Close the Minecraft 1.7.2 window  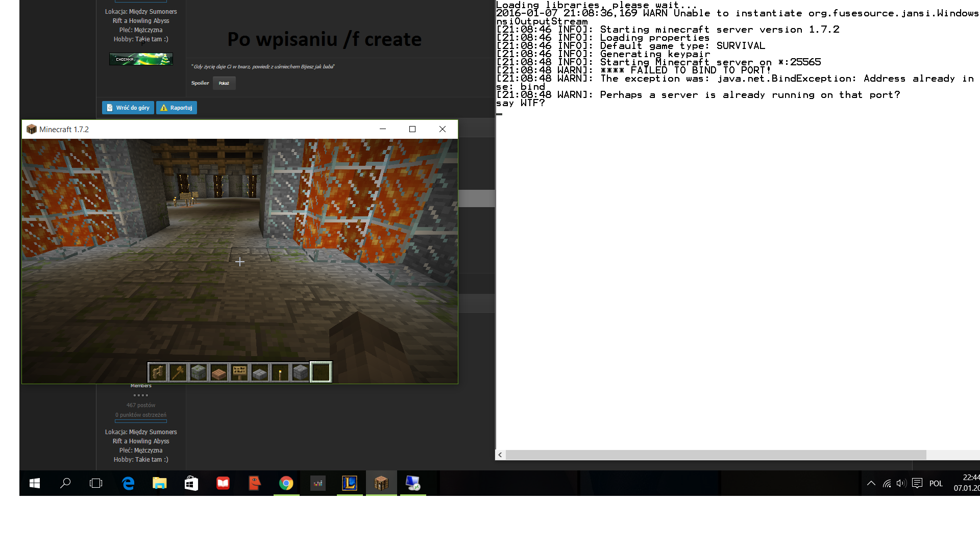443,129
